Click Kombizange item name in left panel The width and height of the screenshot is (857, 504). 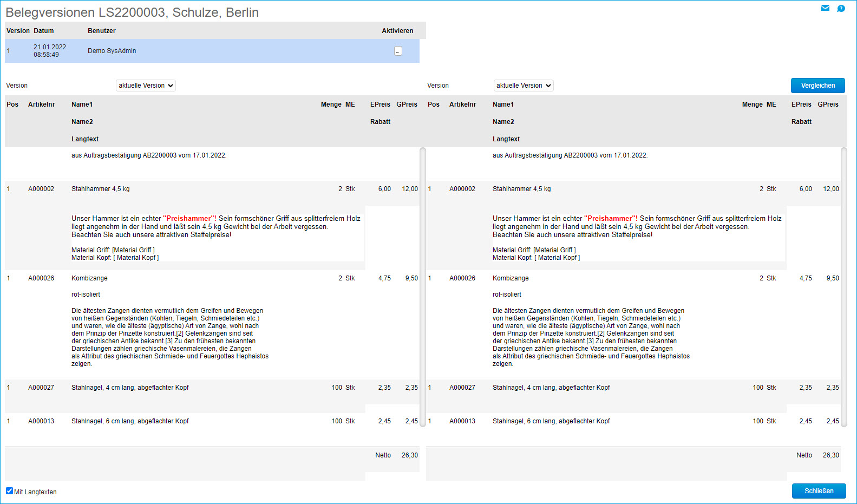point(89,278)
